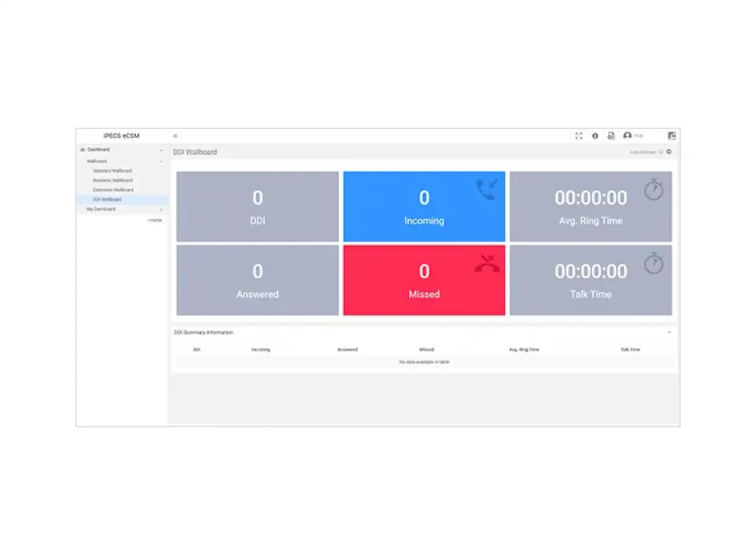
Task: Click the logout icon at top right
Action: (672, 136)
